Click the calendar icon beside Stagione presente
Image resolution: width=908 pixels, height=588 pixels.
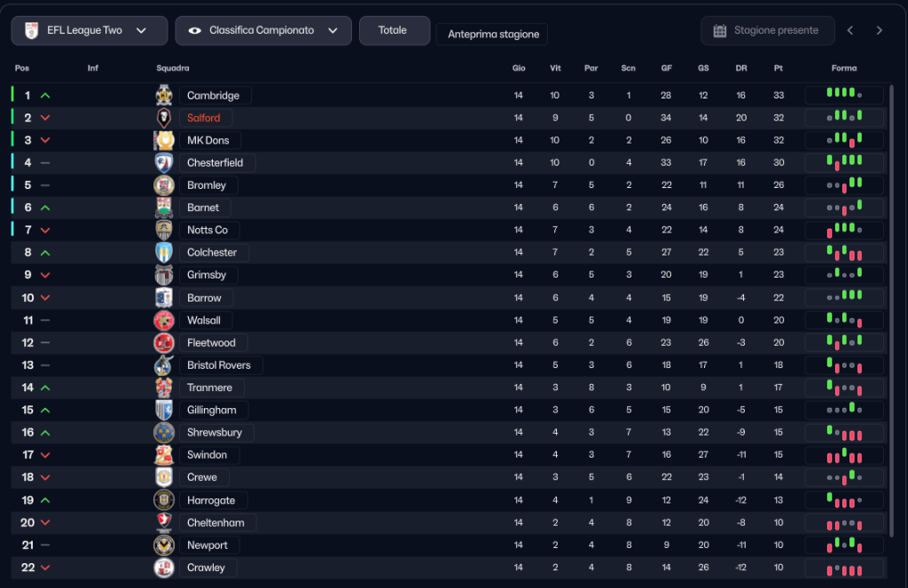pos(720,31)
